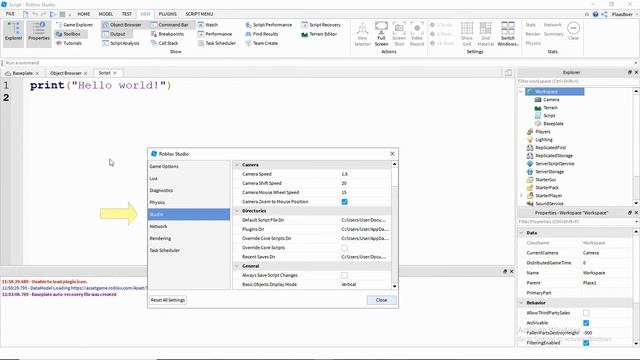
Task: Open Task Scheduler from the ribbon
Action: 217,43
